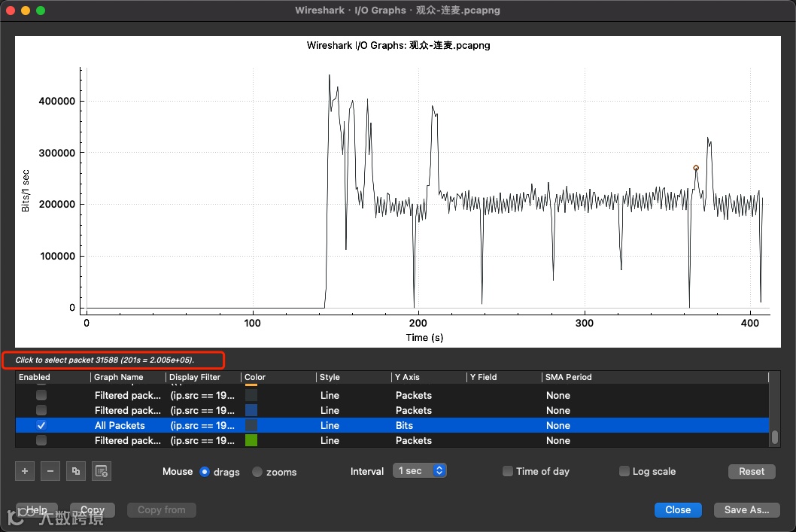Viewport: 796px width, 532px height.
Task: Open the blue color swatch above All Packets
Action: 251,410
